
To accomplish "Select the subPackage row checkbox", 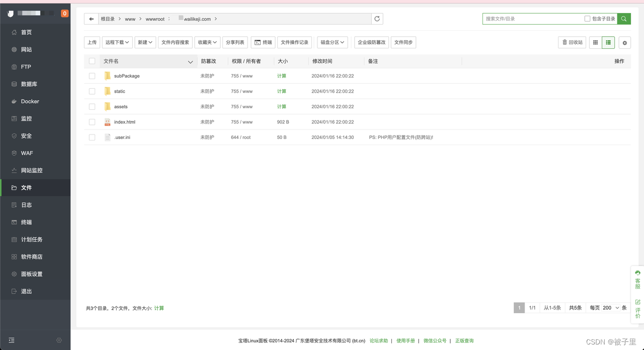I will pyautogui.click(x=92, y=76).
